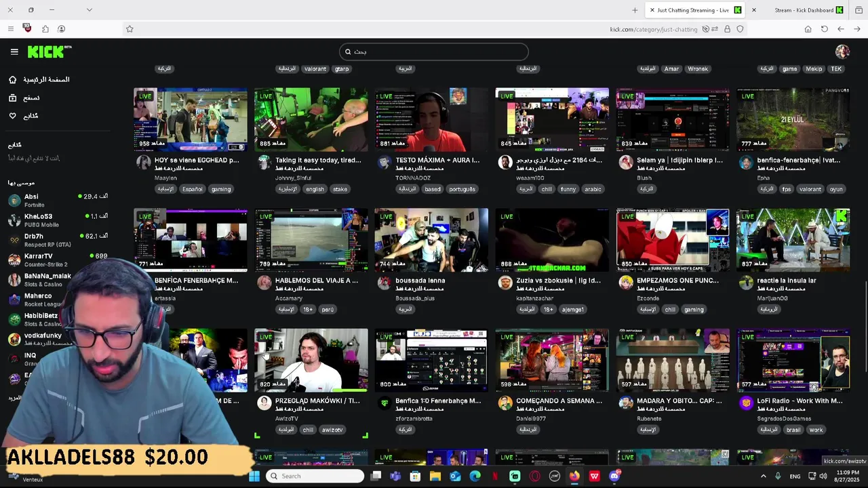868x488 pixels.
Task: Open the tracking protection shield icon
Action: tap(740, 29)
